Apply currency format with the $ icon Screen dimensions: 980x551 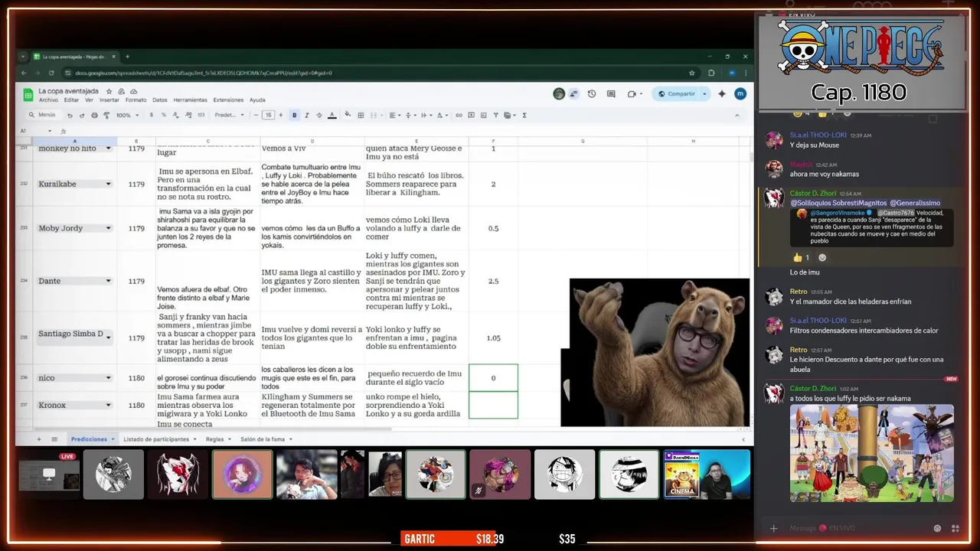pyautogui.click(x=151, y=116)
